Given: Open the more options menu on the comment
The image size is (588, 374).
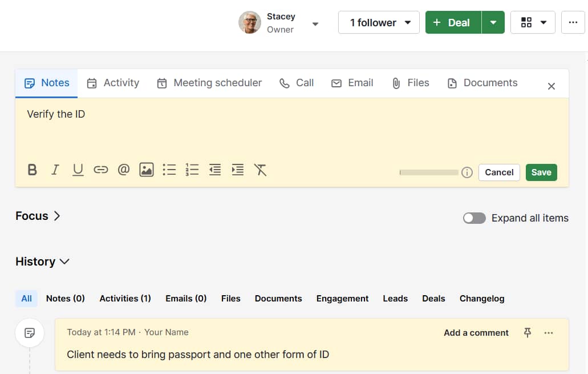Looking at the screenshot, I should point(548,332).
